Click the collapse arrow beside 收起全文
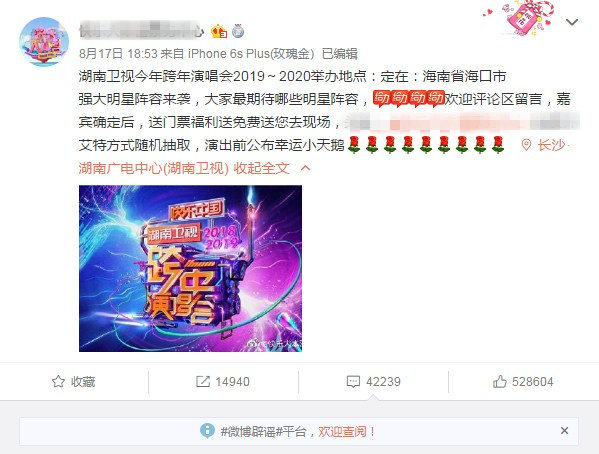This screenshot has height=454, width=599. coord(305,168)
